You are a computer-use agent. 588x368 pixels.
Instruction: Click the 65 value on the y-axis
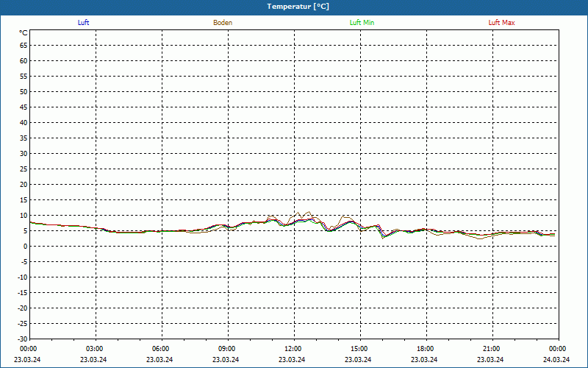pyautogui.click(x=24, y=46)
